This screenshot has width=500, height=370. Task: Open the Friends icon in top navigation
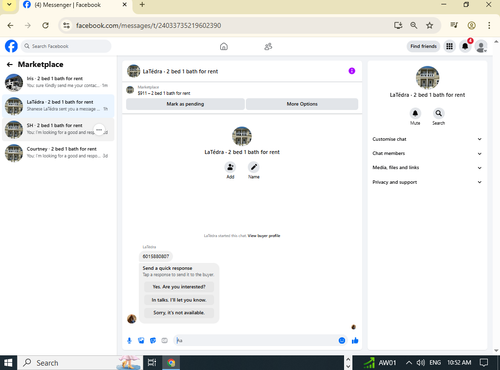point(268,46)
